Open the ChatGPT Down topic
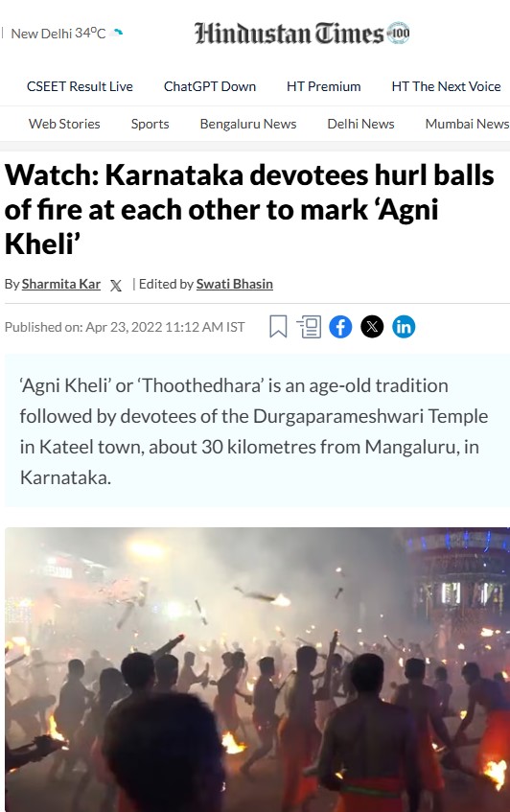Image resolution: width=510 pixels, height=812 pixels. tap(210, 86)
